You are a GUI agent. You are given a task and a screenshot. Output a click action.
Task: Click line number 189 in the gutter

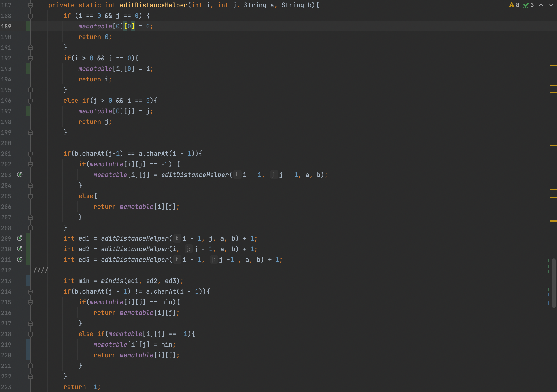point(6,27)
